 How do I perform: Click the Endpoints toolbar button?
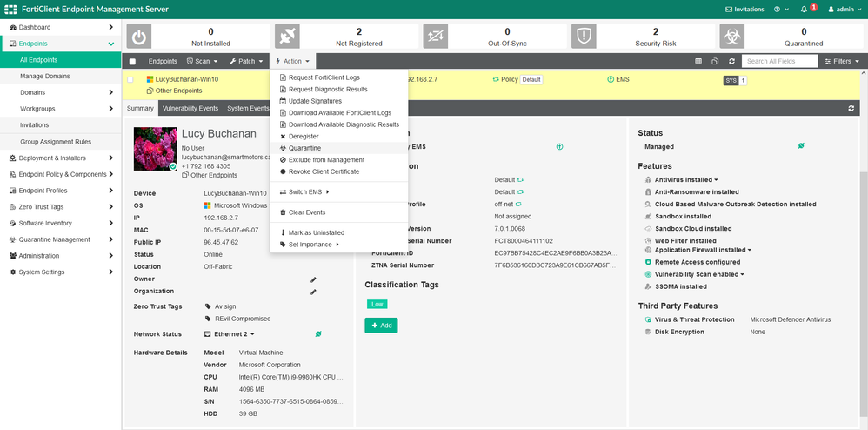162,61
